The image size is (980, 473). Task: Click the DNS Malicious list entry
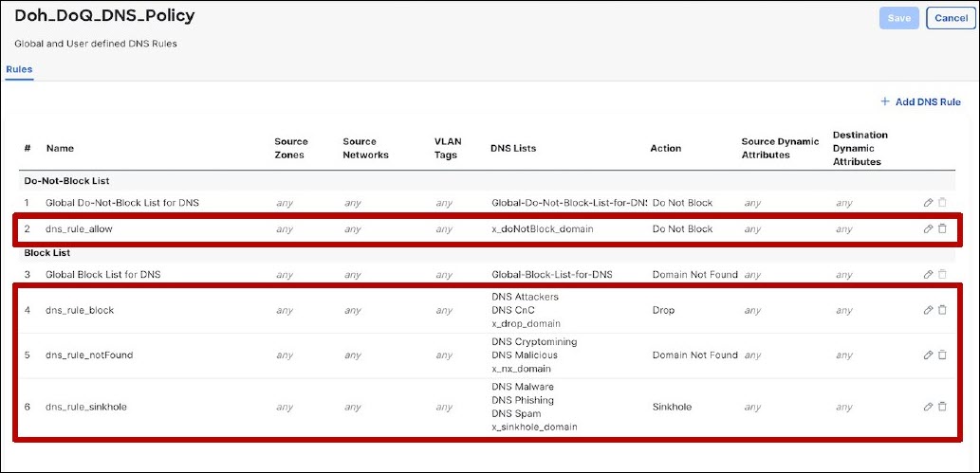tap(525, 355)
